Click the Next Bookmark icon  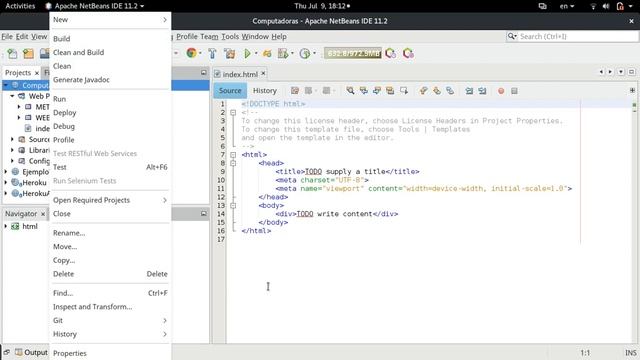(437, 91)
